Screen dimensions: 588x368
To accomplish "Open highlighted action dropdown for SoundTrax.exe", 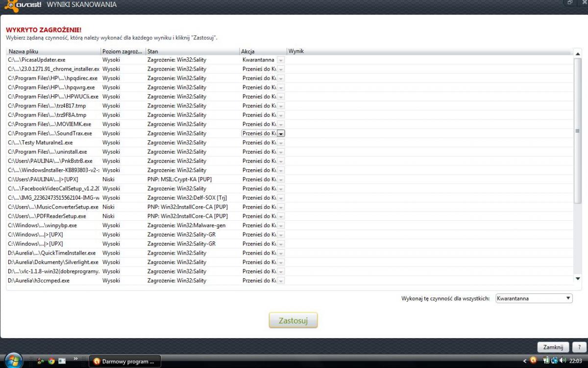I will [281, 133].
